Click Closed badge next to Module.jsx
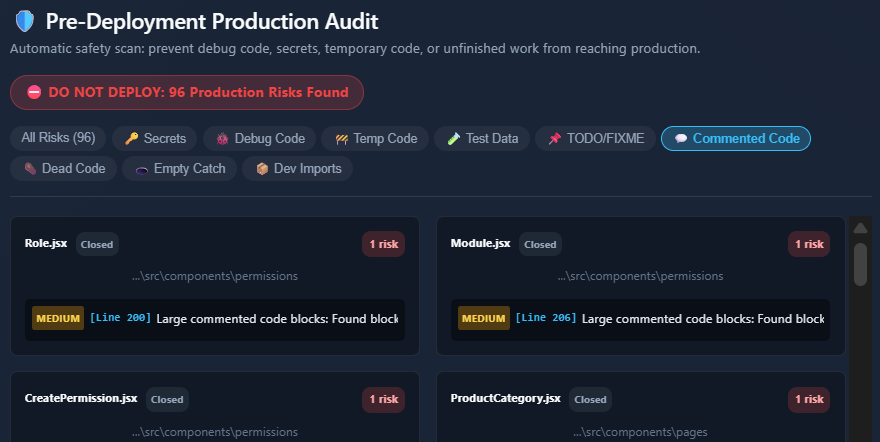 [540, 244]
